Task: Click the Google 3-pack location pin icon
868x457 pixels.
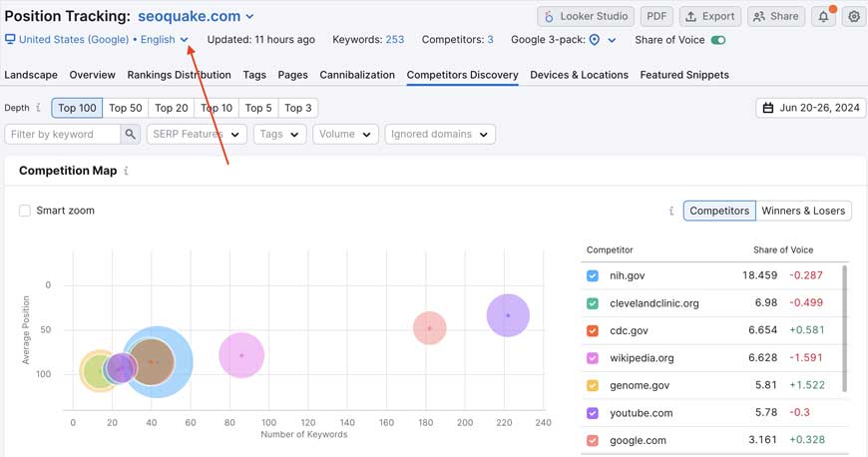Action: (x=595, y=40)
